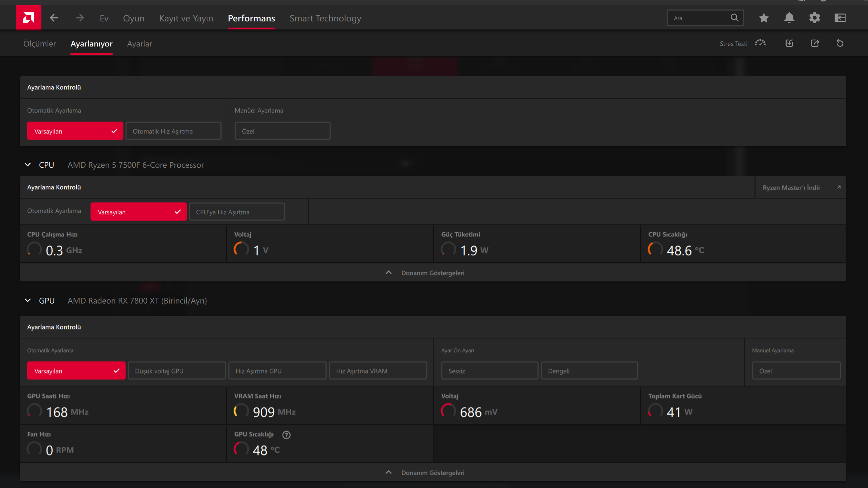The image size is (868, 488).
Task: Open the Ölçümler sub-tab
Action: (40, 44)
